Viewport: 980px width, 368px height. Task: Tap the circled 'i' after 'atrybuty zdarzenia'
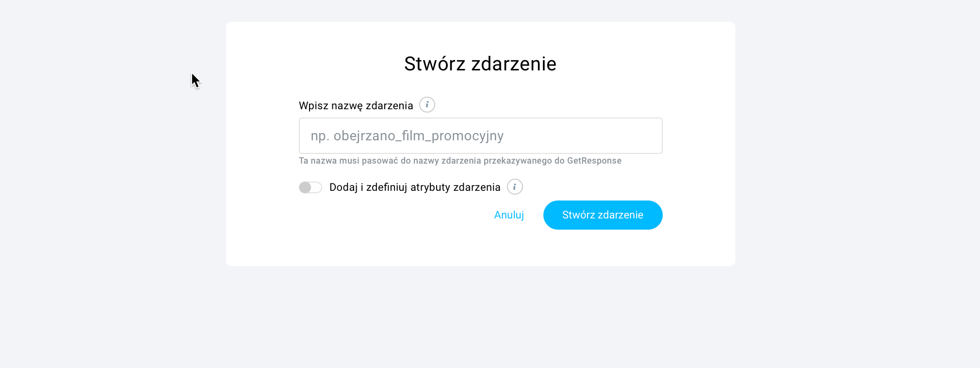pyautogui.click(x=515, y=186)
